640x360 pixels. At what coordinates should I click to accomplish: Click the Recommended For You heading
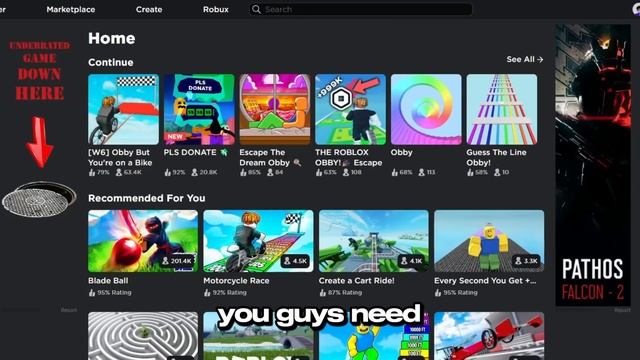pos(147,198)
